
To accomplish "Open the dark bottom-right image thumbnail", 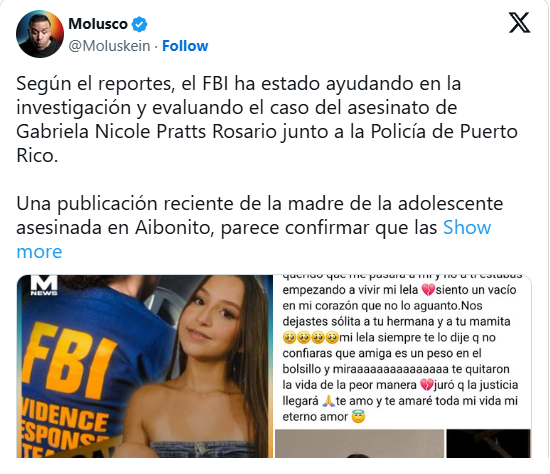I will (488, 443).
